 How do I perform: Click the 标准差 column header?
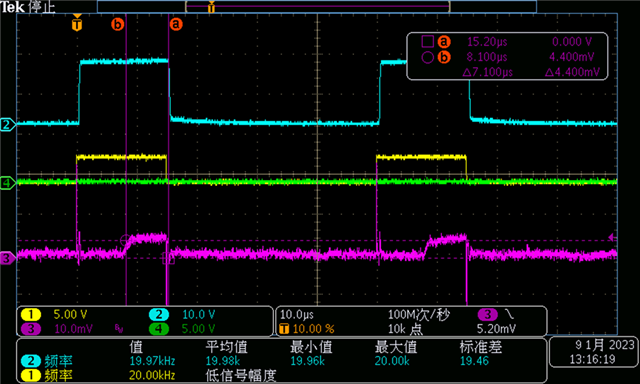click(x=480, y=347)
